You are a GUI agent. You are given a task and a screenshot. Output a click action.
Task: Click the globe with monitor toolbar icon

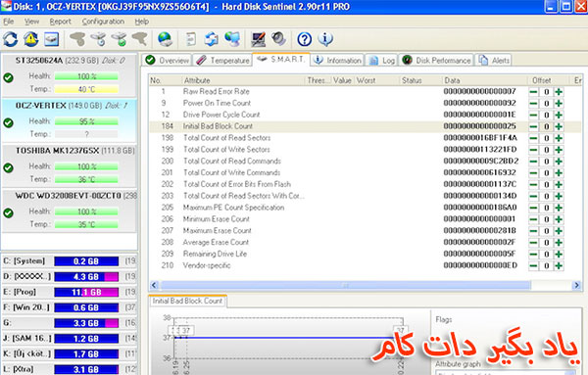click(x=232, y=39)
